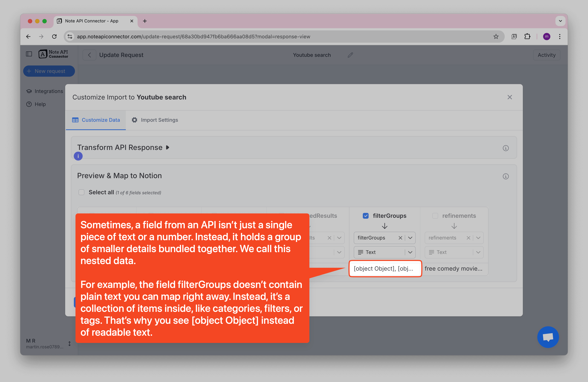Enable the refinements field
The image size is (588, 382).
435,216
